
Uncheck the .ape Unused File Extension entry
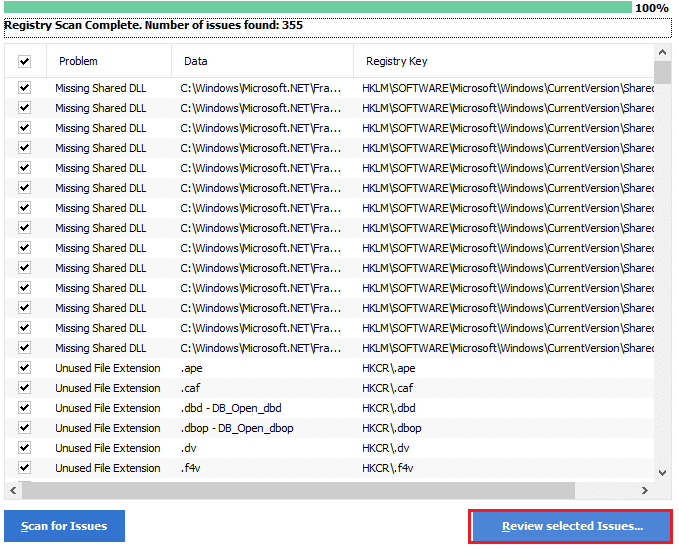click(x=25, y=368)
